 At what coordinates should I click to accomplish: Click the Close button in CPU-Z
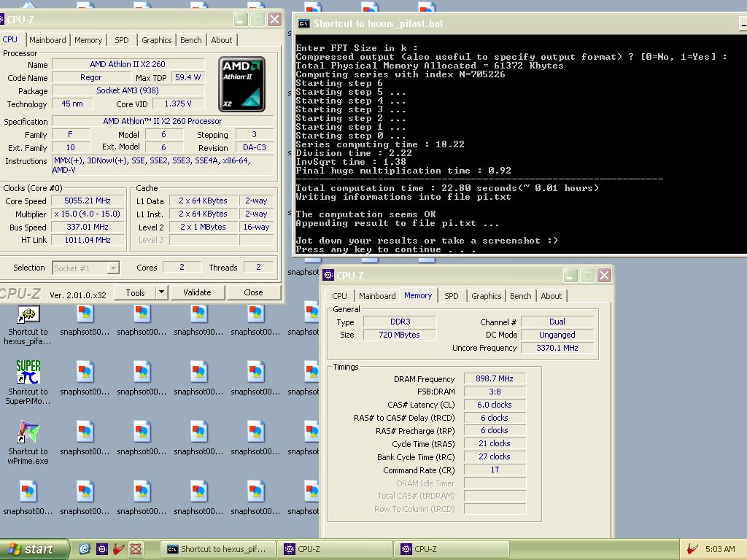tap(253, 292)
